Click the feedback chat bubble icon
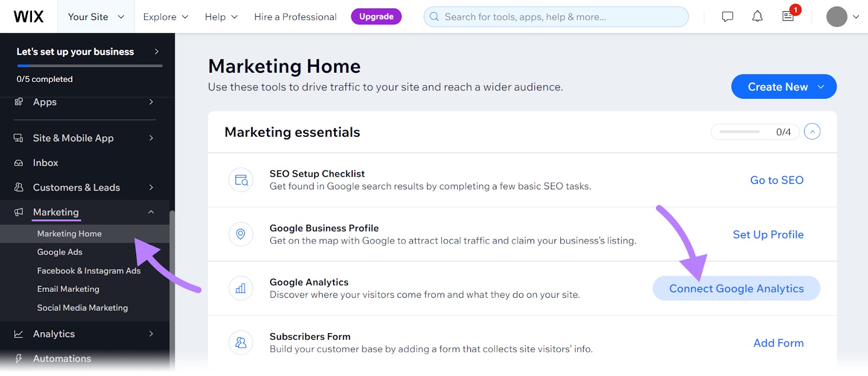Image resolution: width=868 pixels, height=376 pixels. (x=727, y=16)
